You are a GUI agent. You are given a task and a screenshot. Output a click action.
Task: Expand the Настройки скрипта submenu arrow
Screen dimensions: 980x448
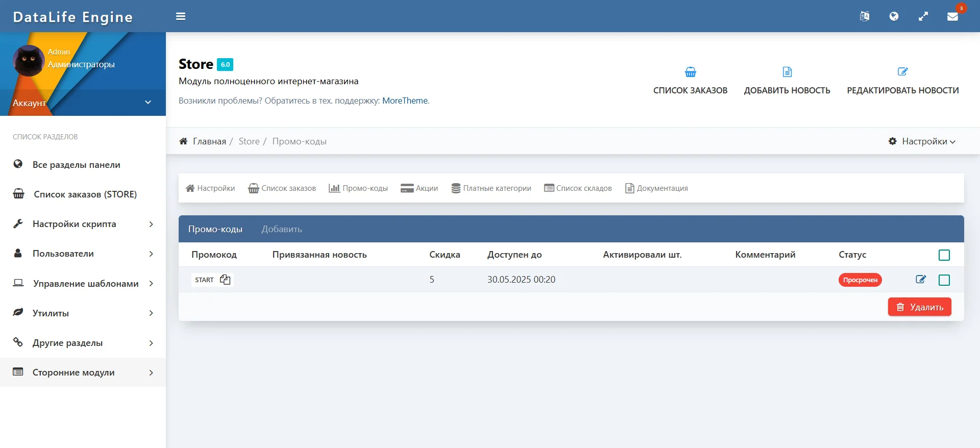tap(151, 224)
